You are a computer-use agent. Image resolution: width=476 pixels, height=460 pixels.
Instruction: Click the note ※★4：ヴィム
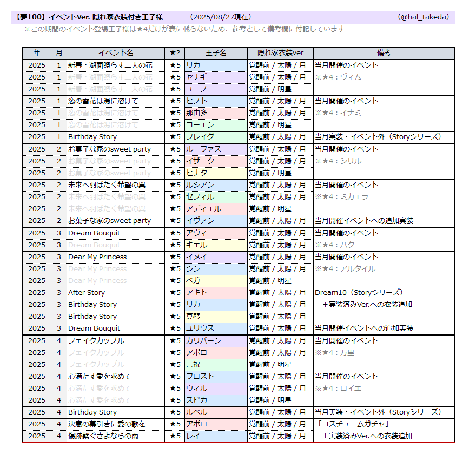338,77
